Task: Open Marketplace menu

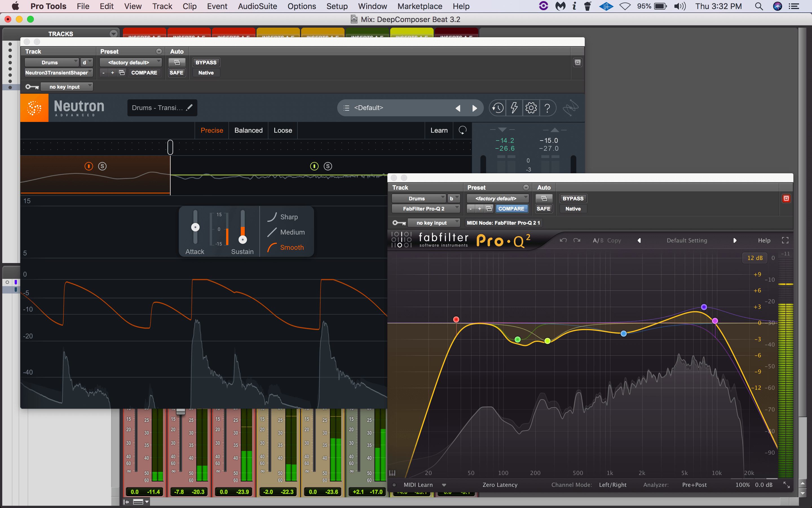Action: (x=420, y=6)
